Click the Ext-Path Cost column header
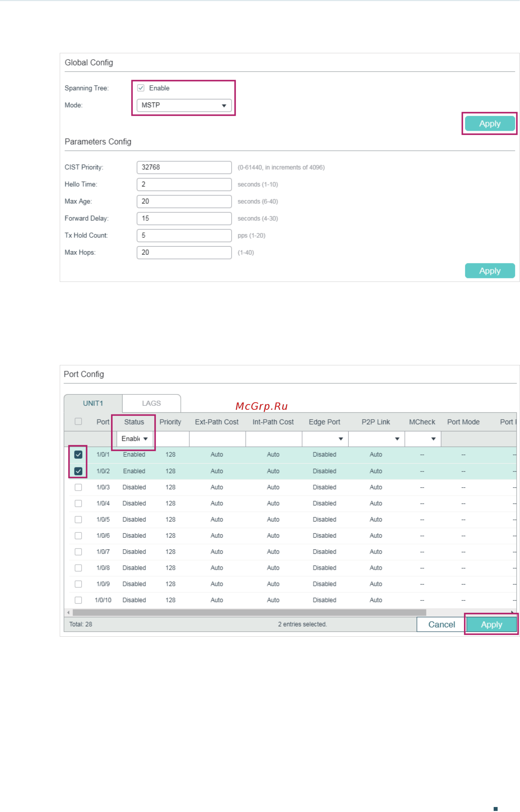 (217, 422)
